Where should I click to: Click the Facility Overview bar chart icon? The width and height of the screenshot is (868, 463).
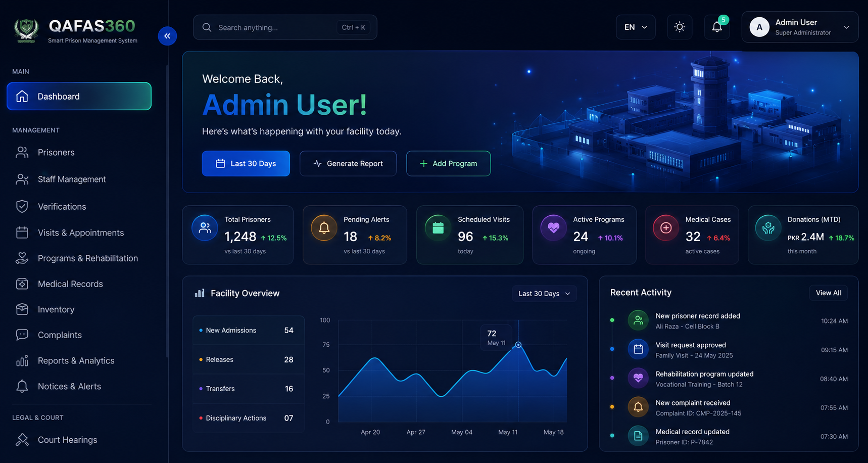(200, 293)
